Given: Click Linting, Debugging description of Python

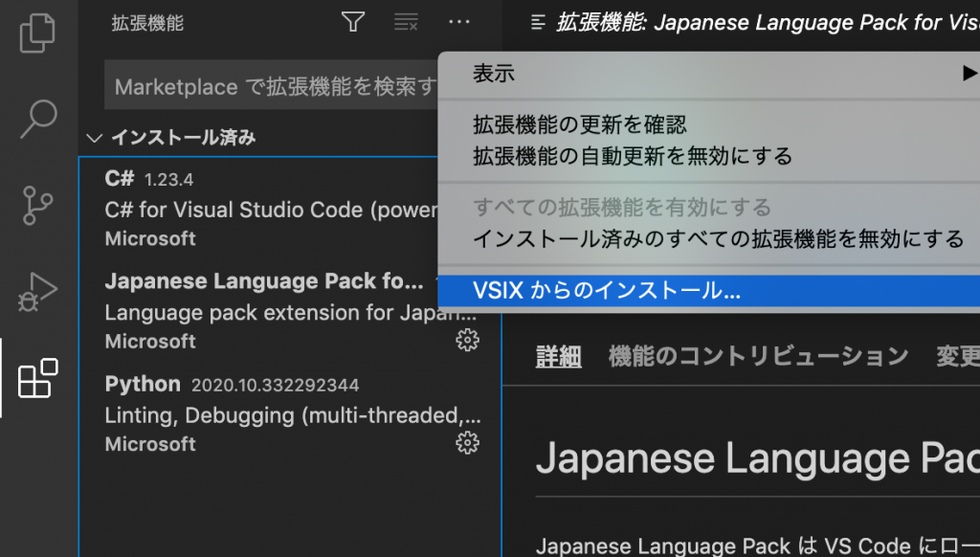Looking at the screenshot, I should tap(293, 415).
